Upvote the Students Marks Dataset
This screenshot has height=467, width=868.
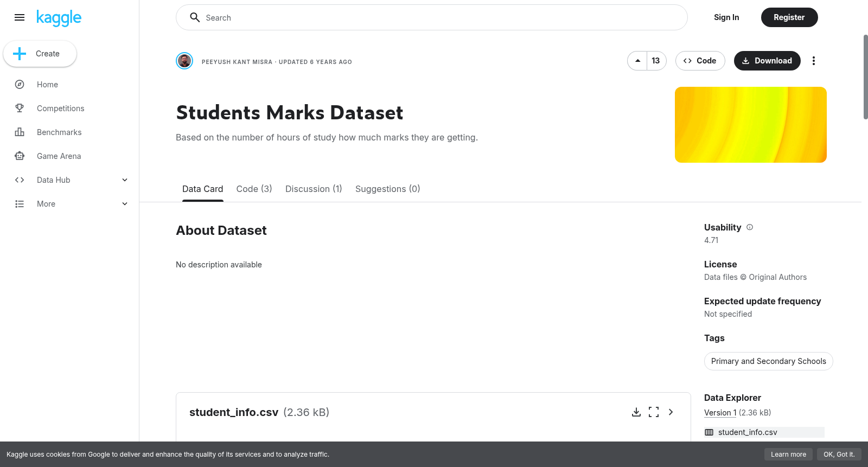tap(637, 61)
